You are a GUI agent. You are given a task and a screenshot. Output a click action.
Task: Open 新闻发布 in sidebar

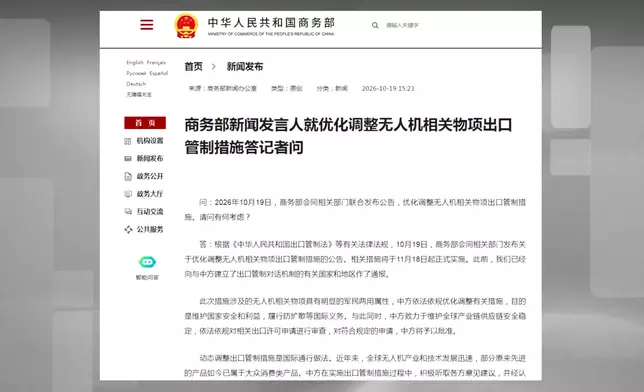(x=150, y=159)
